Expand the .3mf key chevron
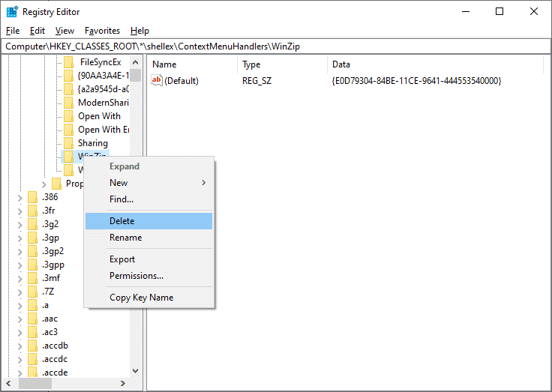552x392 pixels. pyautogui.click(x=19, y=278)
